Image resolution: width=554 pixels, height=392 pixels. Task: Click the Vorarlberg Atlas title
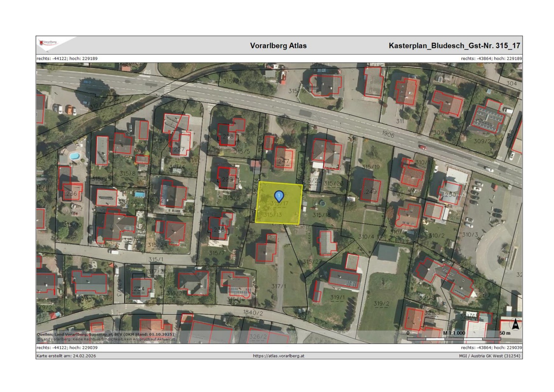(x=278, y=46)
